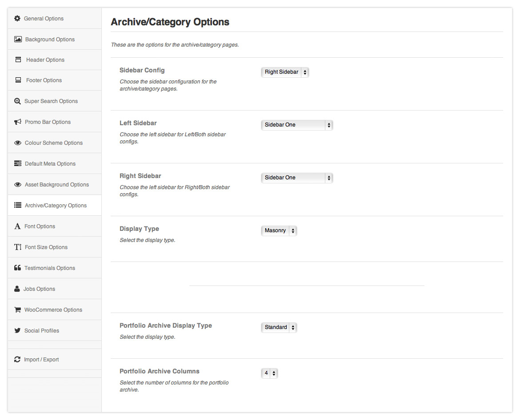Click the Super Search magnifier icon

(17, 101)
